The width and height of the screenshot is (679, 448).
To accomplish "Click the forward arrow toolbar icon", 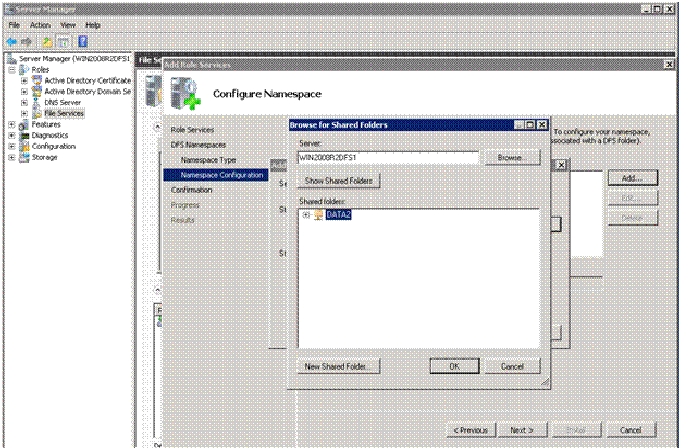I will pyautogui.click(x=27, y=42).
